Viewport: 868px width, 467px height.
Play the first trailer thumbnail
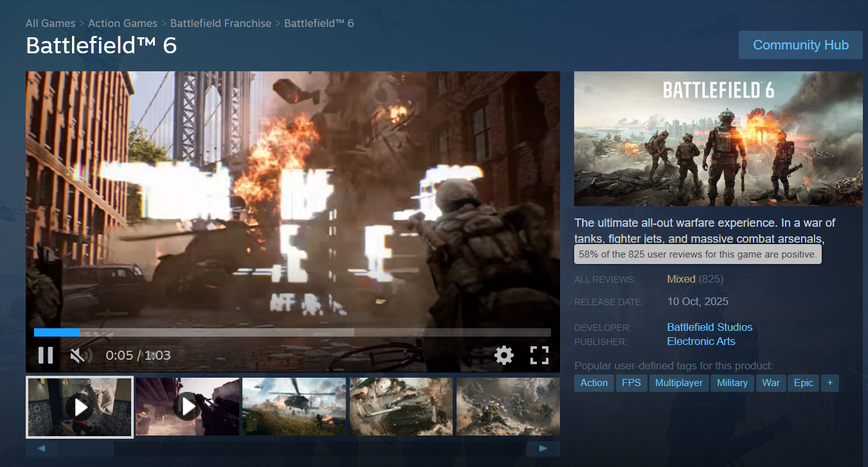coord(80,407)
